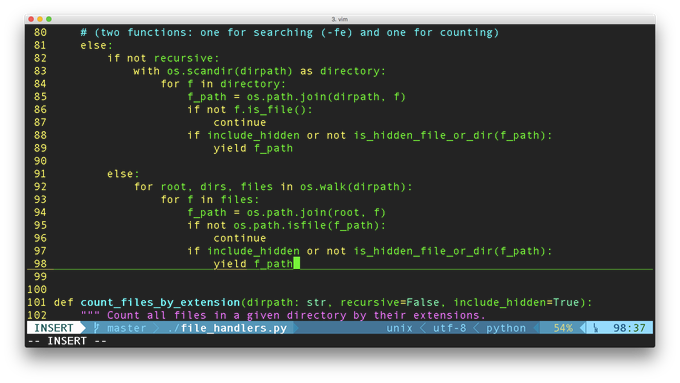Click the file_handlers.py filename in status line
Screen dimensions: 680x383
(234, 328)
